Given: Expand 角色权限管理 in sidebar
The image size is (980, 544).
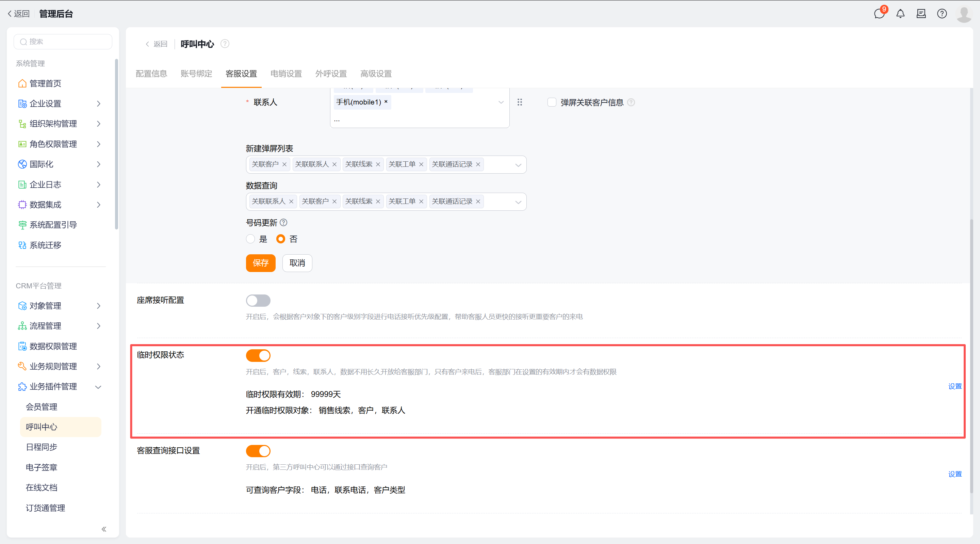Looking at the screenshot, I should pyautogui.click(x=99, y=144).
